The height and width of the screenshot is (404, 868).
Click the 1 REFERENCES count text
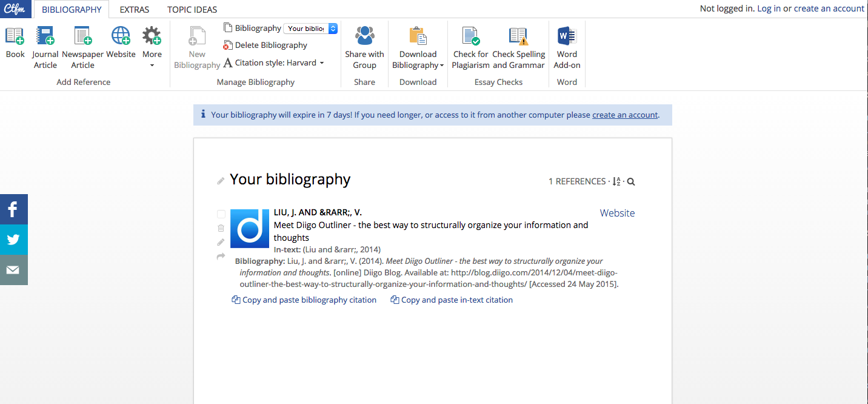(x=577, y=181)
